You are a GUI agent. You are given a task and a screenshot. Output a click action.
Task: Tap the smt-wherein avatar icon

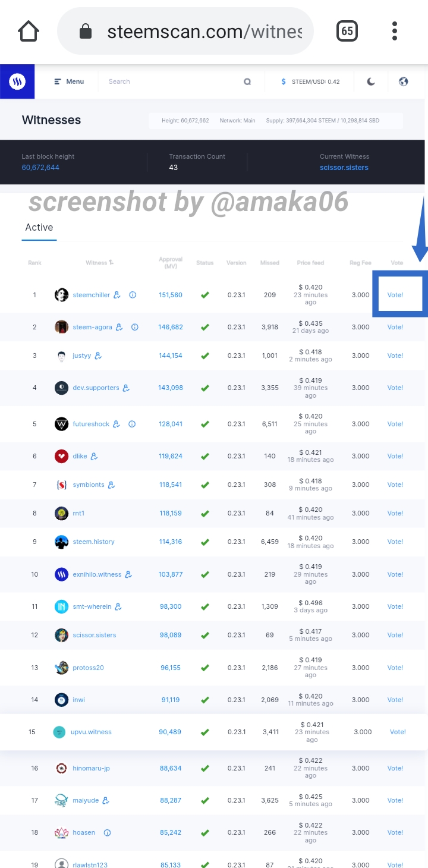61,606
